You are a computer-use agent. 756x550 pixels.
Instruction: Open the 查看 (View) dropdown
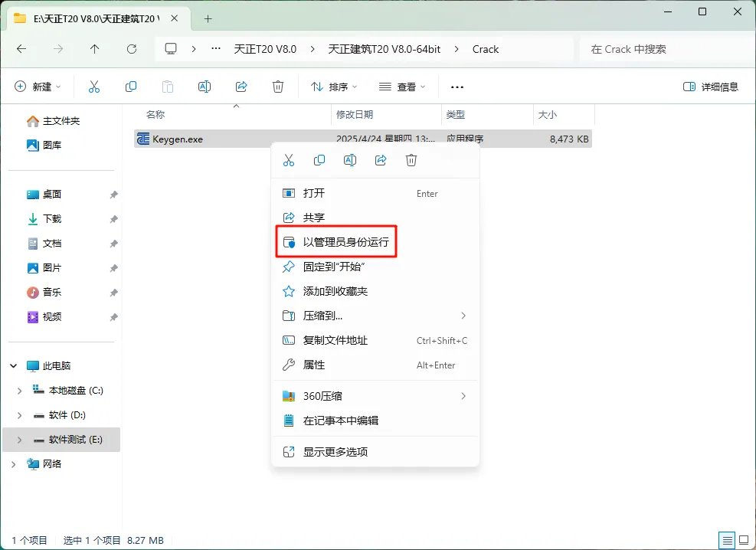click(x=402, y=87)
